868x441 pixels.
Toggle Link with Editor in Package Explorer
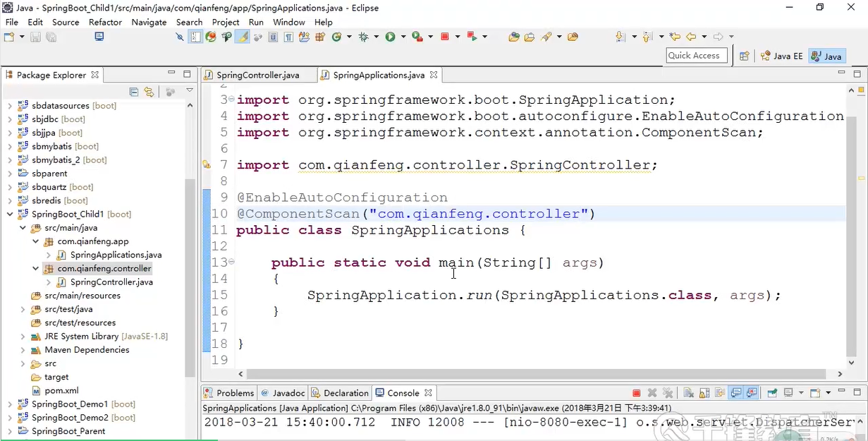pyautogui.click(x=149, y=92)
